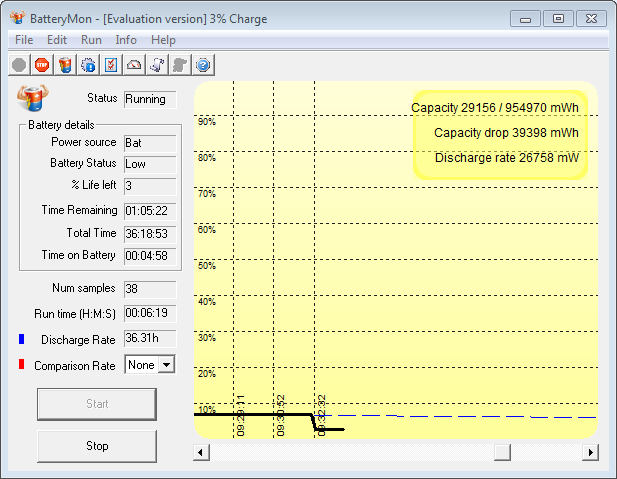Click the Capacity 29156 / 954970 mWh text
The height and width of the screenshot is (479, 617).
coord(495,108)
